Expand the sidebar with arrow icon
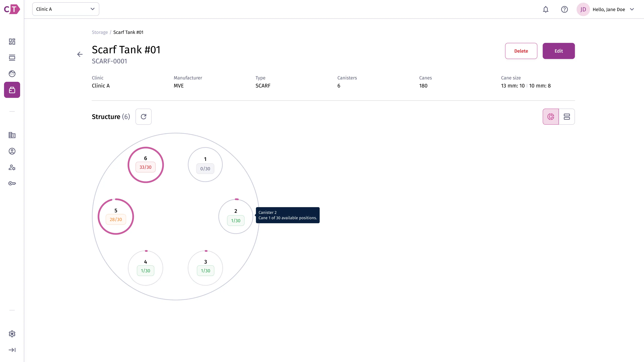This screenshot has width=644, height=362. coord(12,350)
